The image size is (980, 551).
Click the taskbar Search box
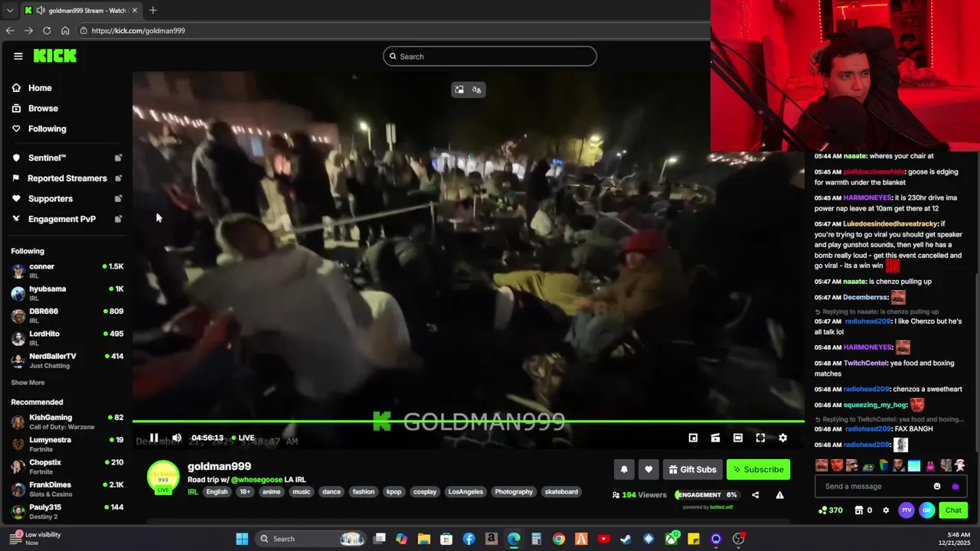click(311, 539)
